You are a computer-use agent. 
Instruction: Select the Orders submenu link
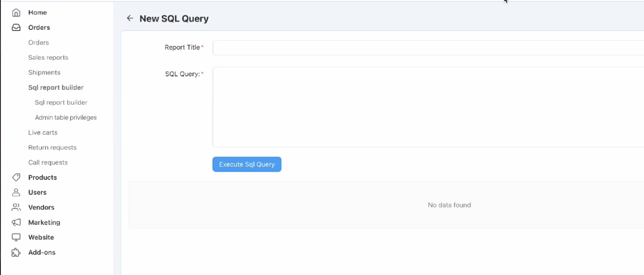point(39,43)
